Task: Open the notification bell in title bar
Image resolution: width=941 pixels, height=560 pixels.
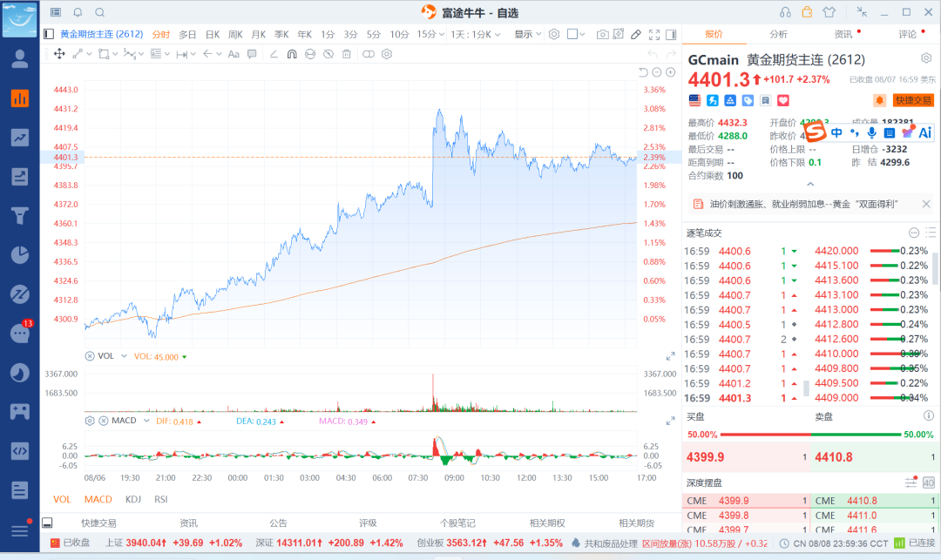Action: (78, 12)
